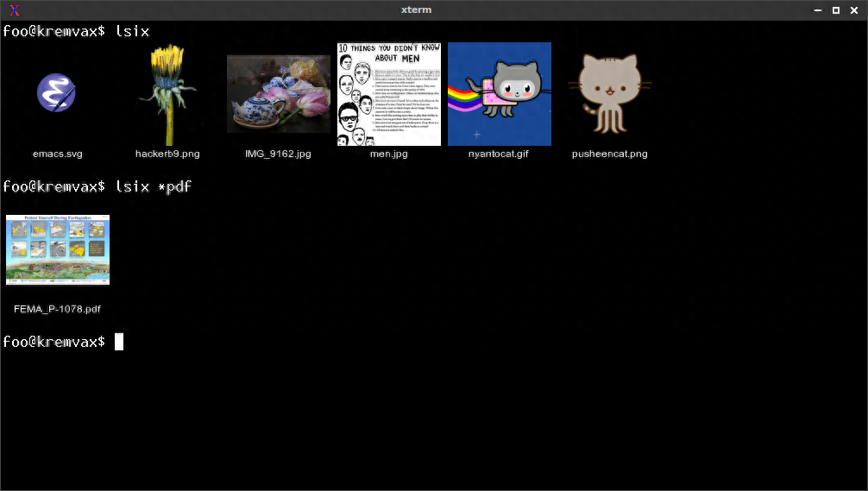
Task: Maximize the xterm window
Action: [x=836, y=10]
